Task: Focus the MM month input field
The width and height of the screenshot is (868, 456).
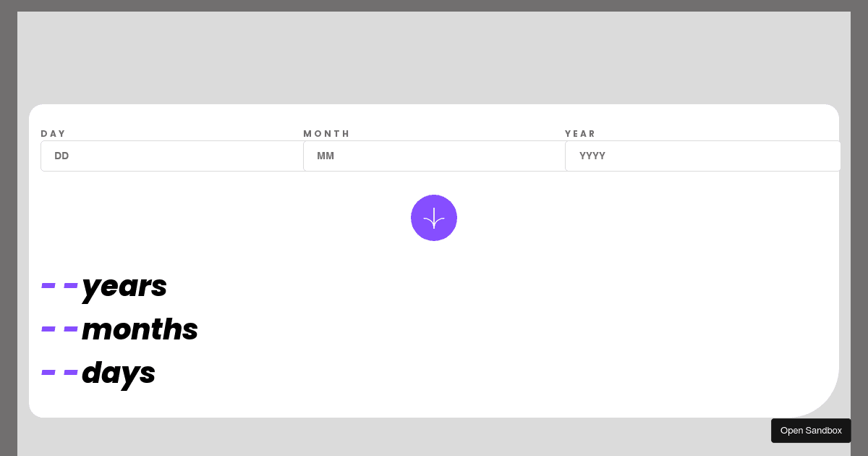Action: [x=434, y=156]
